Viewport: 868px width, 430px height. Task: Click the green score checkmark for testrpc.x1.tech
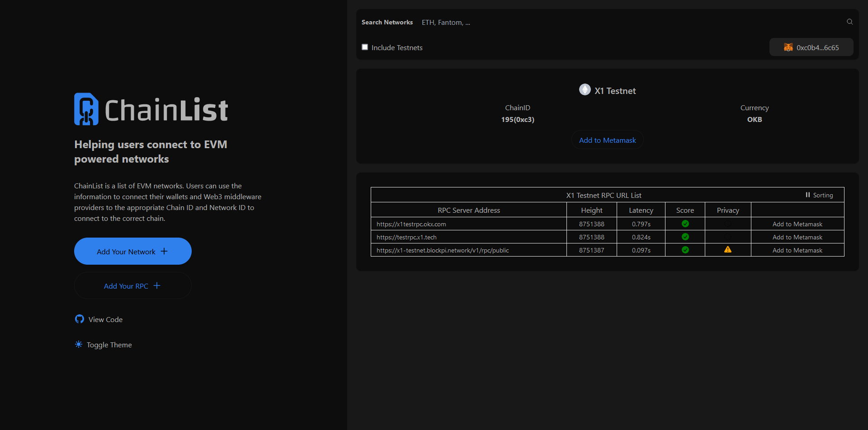coord(685,237)
